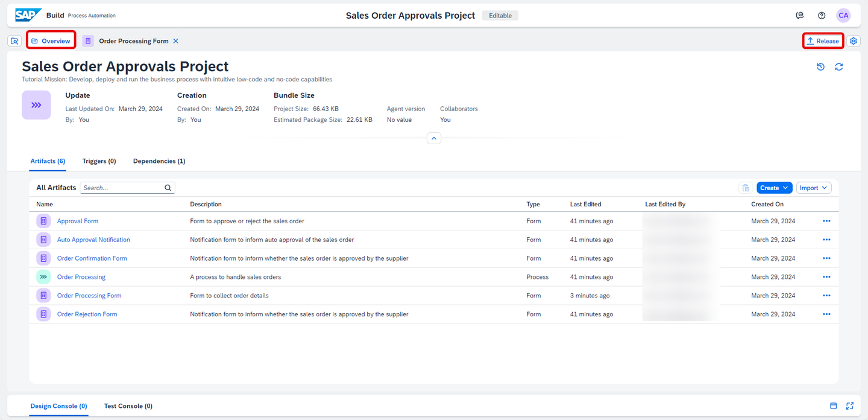Screen dimensions: 868x420
Task: Open more options for Approval Form row
Action: pos(826,221)
